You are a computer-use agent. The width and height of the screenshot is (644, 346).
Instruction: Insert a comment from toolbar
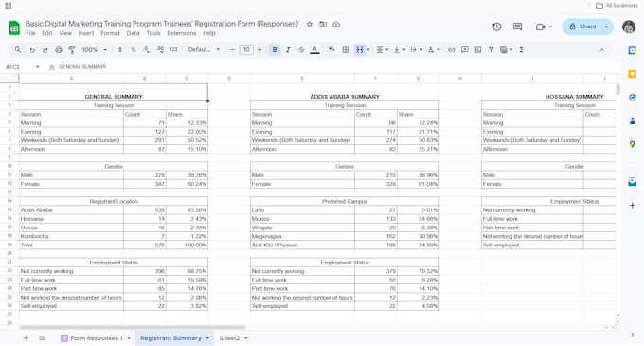pos(464,49)
